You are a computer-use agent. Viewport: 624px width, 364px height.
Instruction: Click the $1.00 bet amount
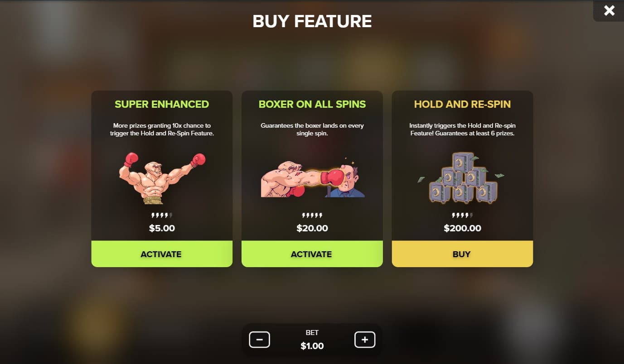pos(312,346)
